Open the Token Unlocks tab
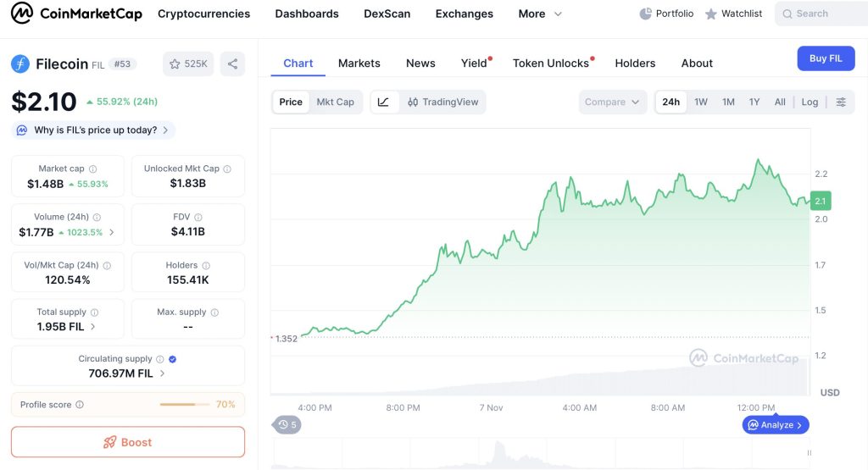 550,63
